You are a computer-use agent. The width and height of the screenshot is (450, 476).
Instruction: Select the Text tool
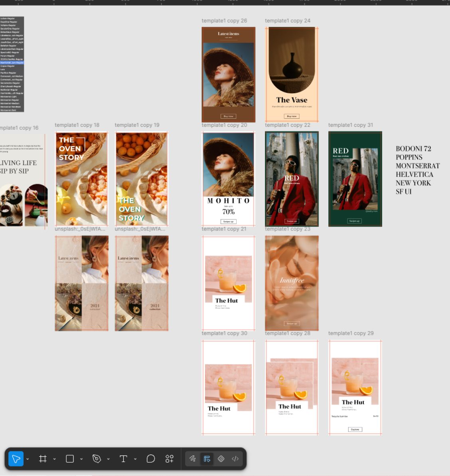[x=123, y=459]
